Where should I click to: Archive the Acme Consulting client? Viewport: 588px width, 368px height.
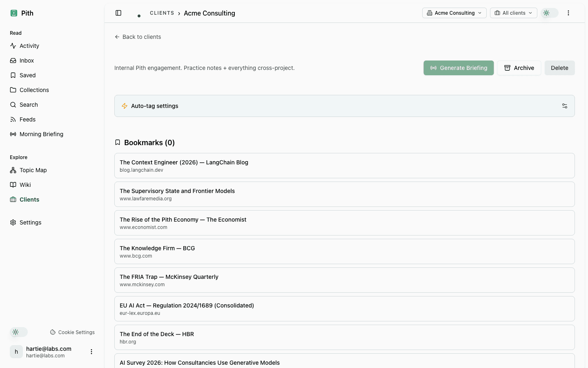519,68
